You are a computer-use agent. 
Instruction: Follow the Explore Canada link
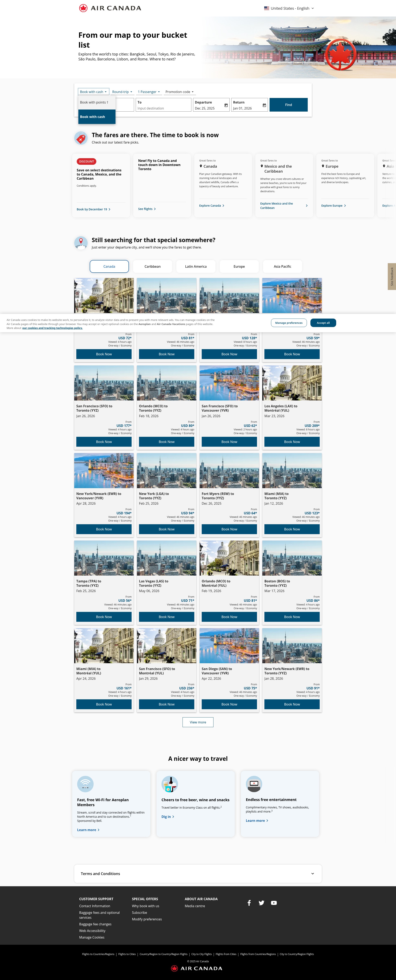(x=212, y=206)
